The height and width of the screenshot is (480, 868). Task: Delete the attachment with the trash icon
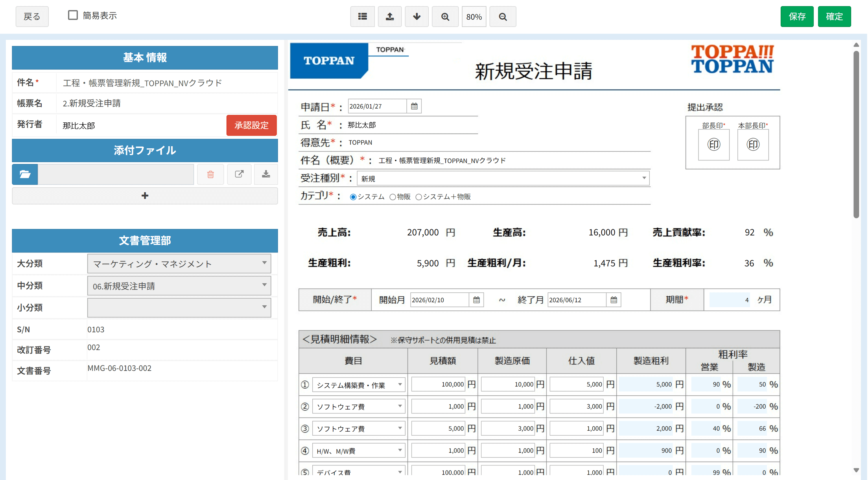tap(210, 174)
